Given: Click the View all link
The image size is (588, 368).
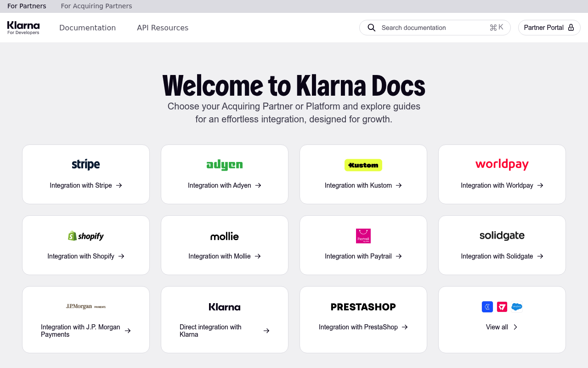Looking at the screenshot, I should (x=502, y=327).
